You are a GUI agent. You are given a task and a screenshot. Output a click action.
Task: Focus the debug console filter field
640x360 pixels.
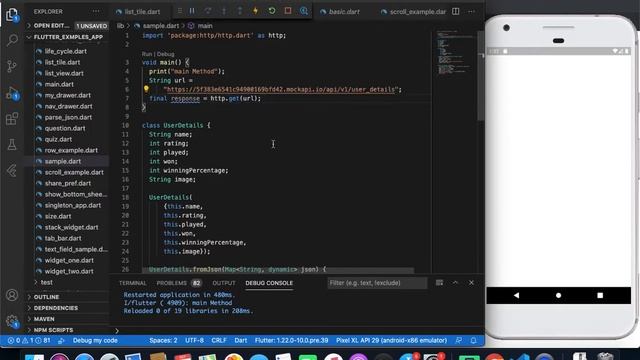point(377,283)
